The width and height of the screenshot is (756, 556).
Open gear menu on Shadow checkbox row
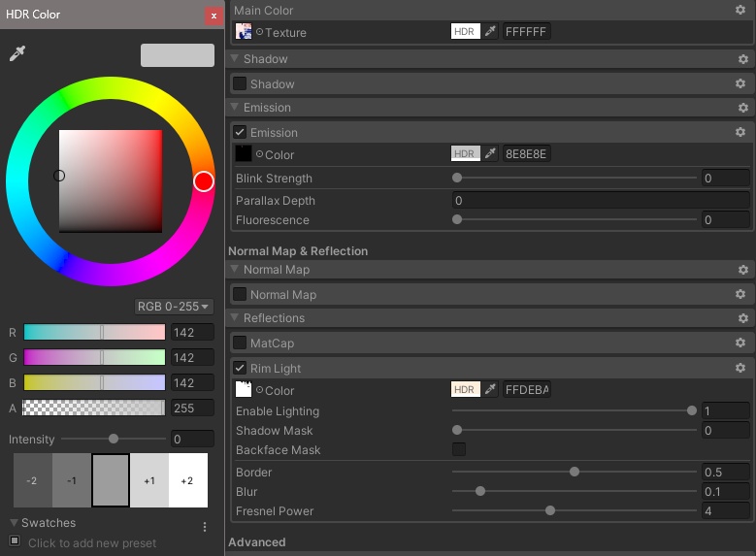(740, 83)
